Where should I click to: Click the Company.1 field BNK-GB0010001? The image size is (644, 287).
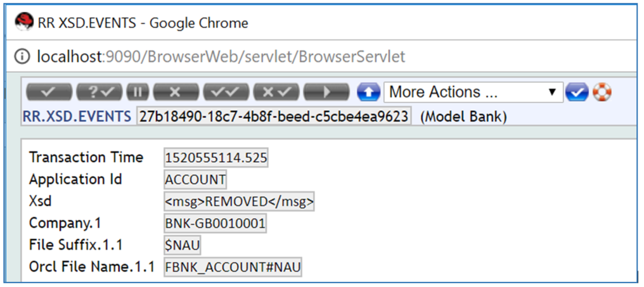[x=215, y=224]
